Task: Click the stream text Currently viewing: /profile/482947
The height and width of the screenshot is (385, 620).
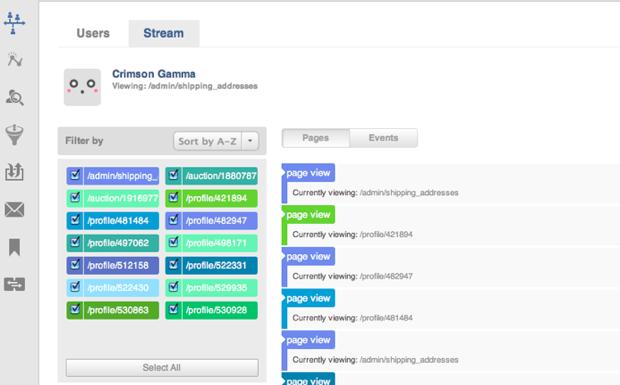Action: click(x=352, y=276)
